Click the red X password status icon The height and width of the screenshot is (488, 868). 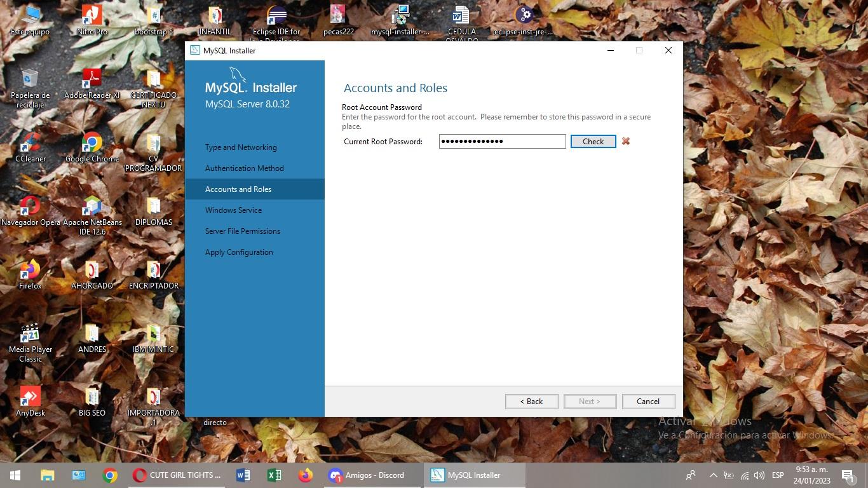pyautogui.click(x=626, y=141)
